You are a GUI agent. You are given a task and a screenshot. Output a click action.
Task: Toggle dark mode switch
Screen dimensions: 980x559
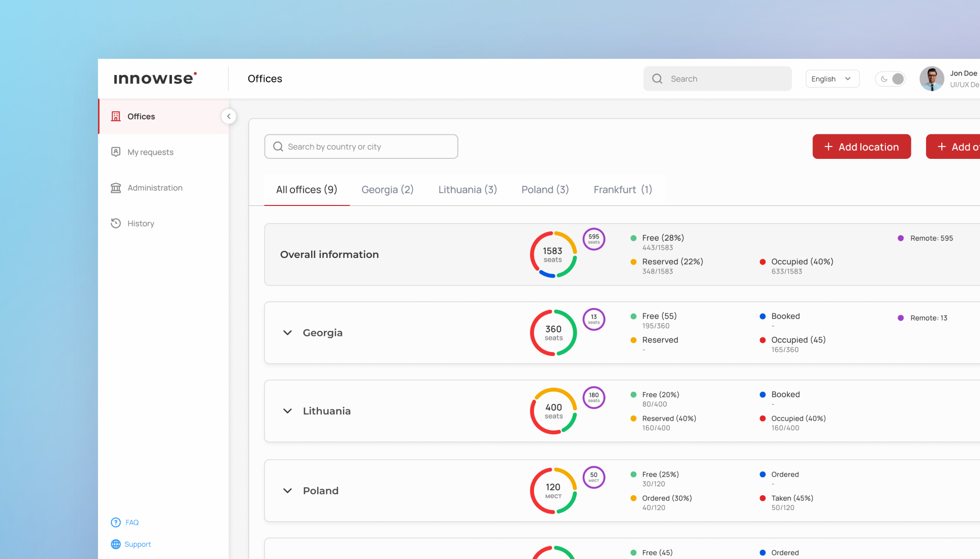890,78
